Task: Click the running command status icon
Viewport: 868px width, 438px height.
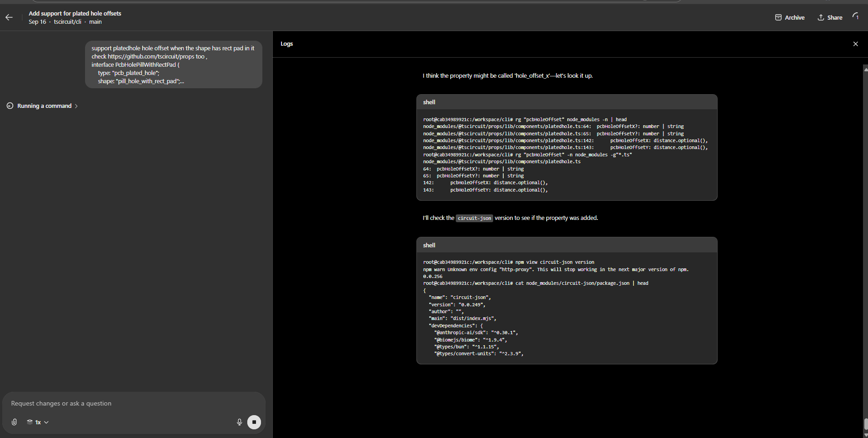Action: (x=10, y=106)
